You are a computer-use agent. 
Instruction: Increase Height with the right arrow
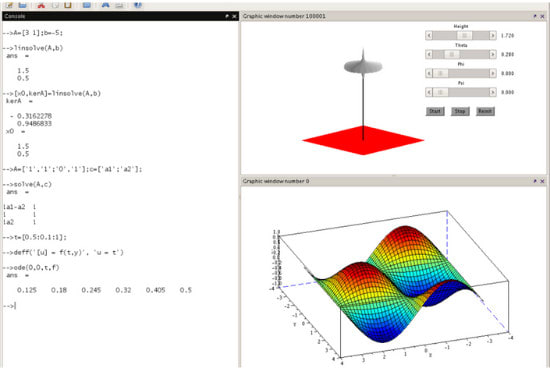[x=492, y=35]
